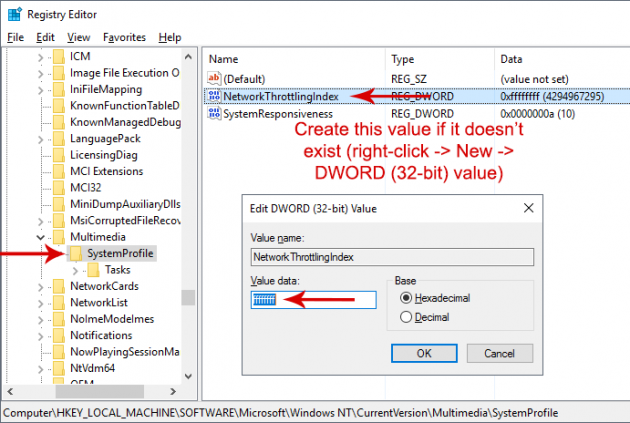Click the ICM folder icon
Viewport: 630px width, 423px height.
(x=59, y=56)
